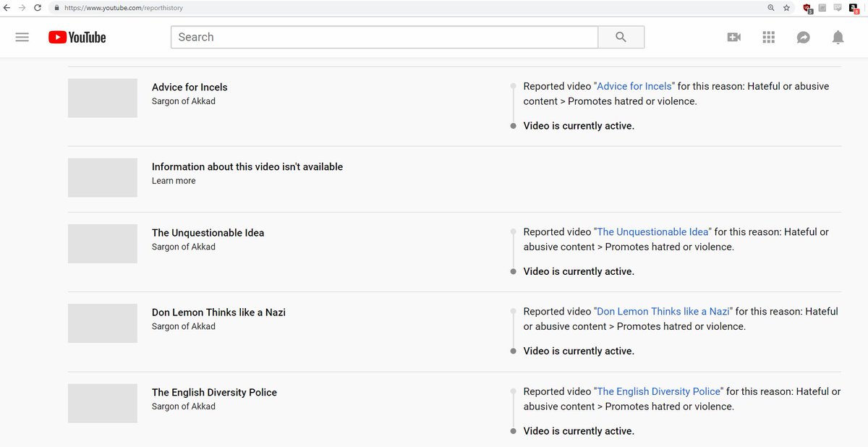
Task: Go forward in browser history
Action: (22, 7)
